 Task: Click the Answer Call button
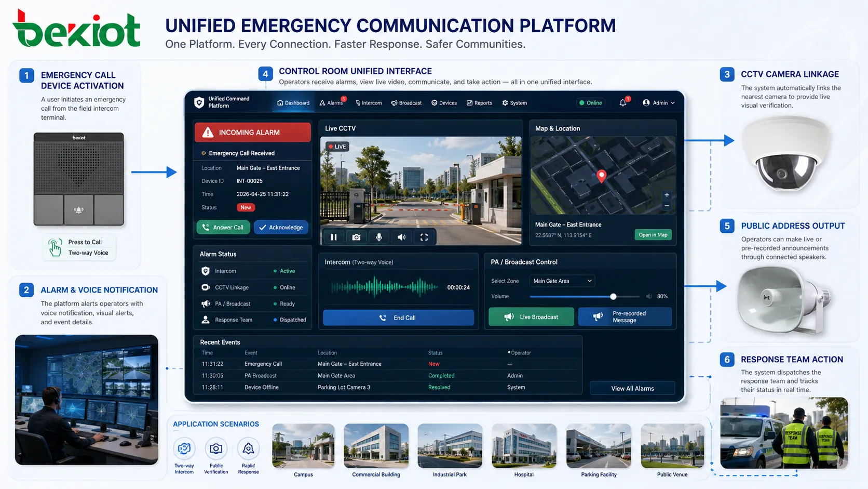click(223, 227)
